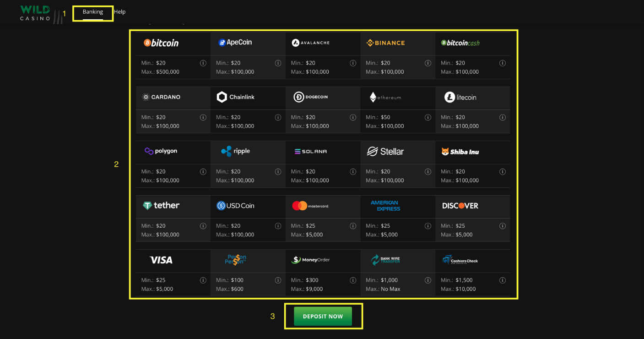
Task: Select the Ethereum payment logo
Action: point(385,97)
